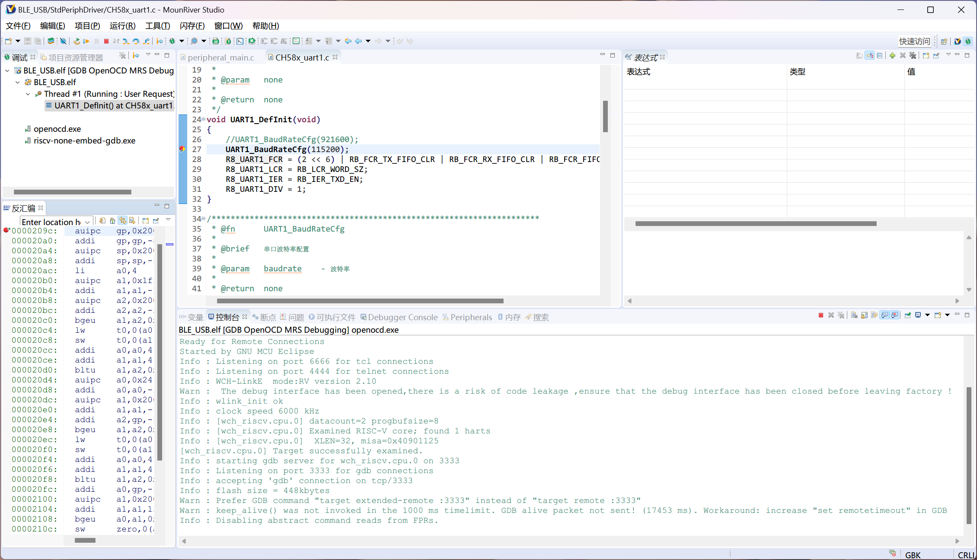Switch to the MounRiver C/C++ perspective icon
977x560 pixels.
click(x=958, y=41)
